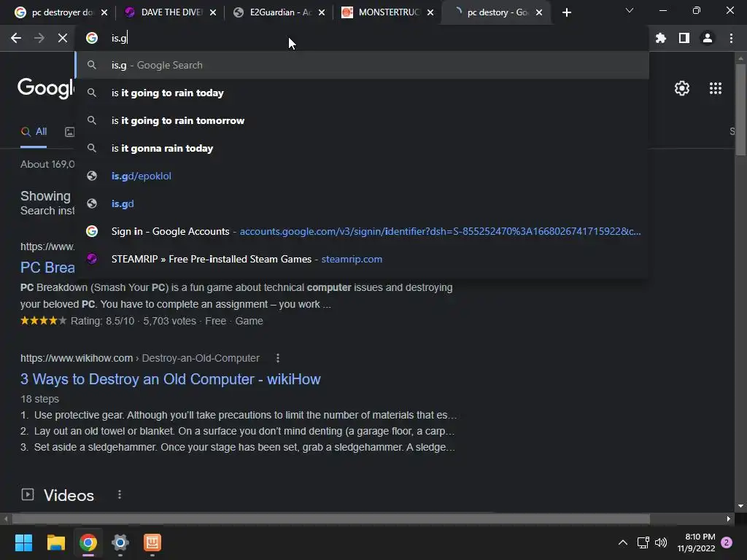Open the network tray icon
The width and height of the screenshot is (747, 560).
[x=643, y=542]
